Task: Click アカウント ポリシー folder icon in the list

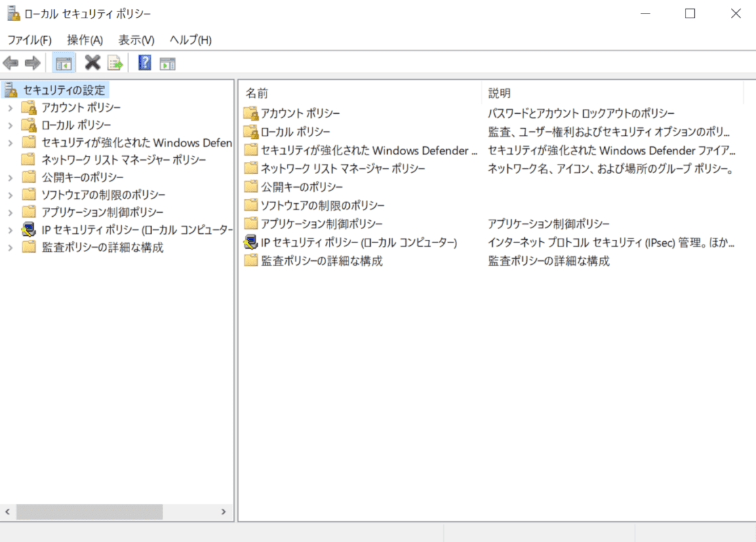Action: [251, 113]
